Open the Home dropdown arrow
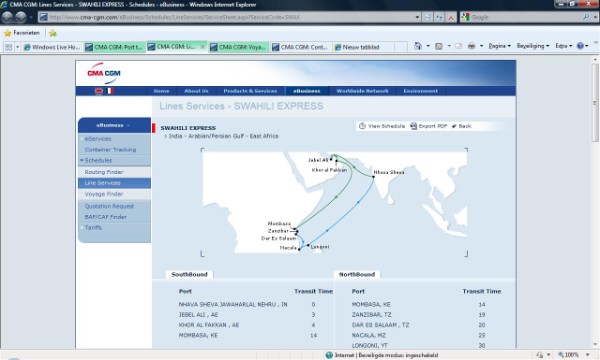Image resolution: width=600 pixels, height=360 pixels. 428,46
